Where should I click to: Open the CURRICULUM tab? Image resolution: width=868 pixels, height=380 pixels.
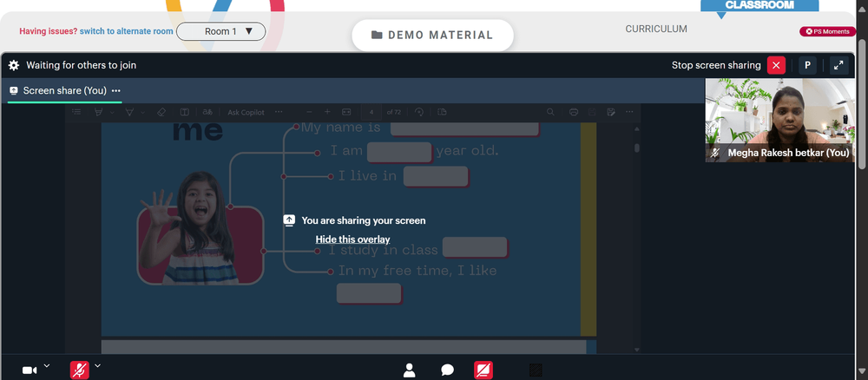656,29
